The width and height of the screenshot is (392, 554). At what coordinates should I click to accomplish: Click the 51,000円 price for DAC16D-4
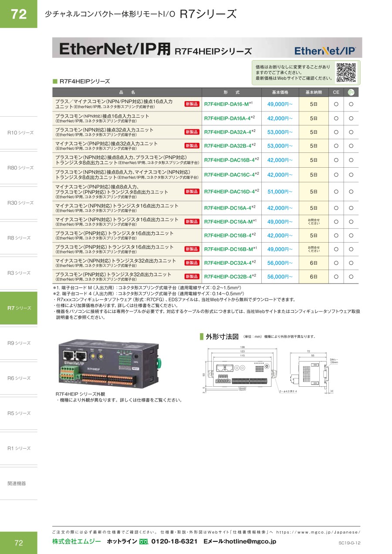(x=280, y=191)
